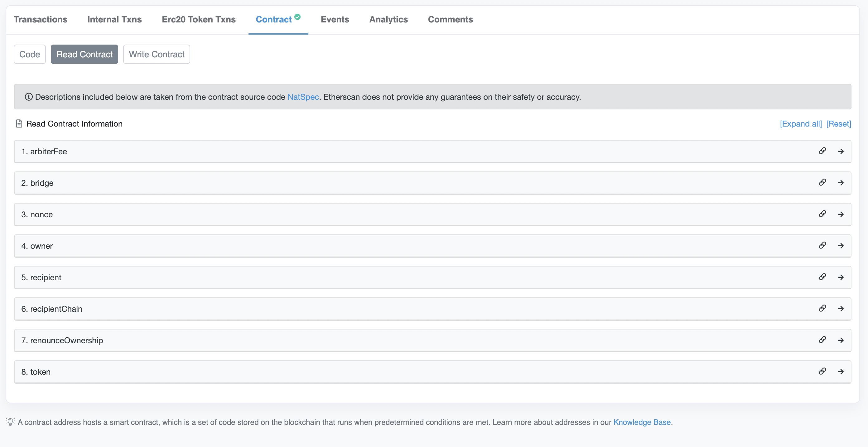Expand arbiterFee row using its arrow

point(841,151)
